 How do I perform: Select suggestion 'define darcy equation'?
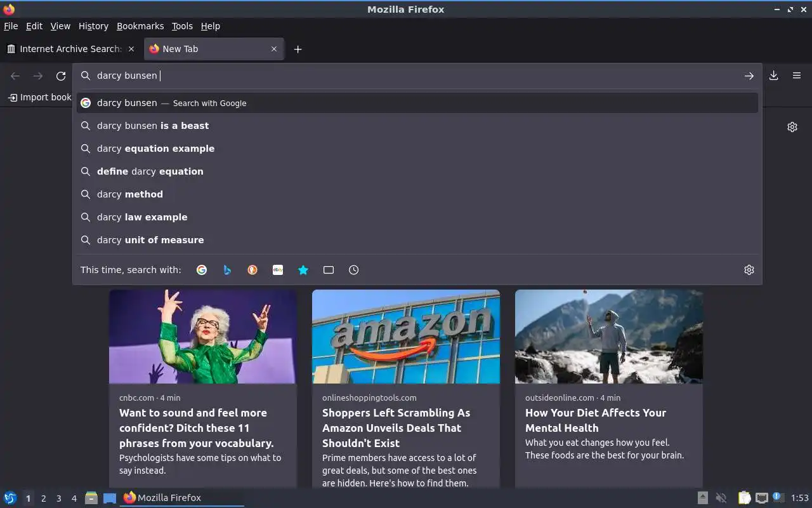tap(417, 171)
